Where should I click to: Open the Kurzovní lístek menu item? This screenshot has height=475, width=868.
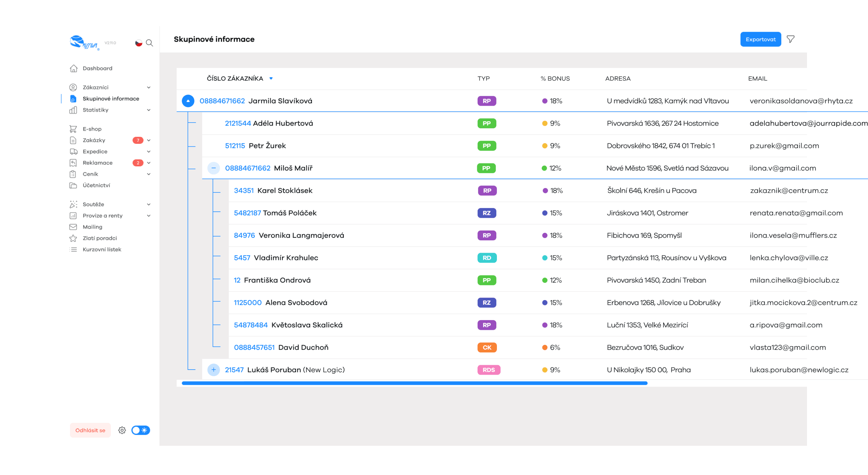click(x=102, y=250)
